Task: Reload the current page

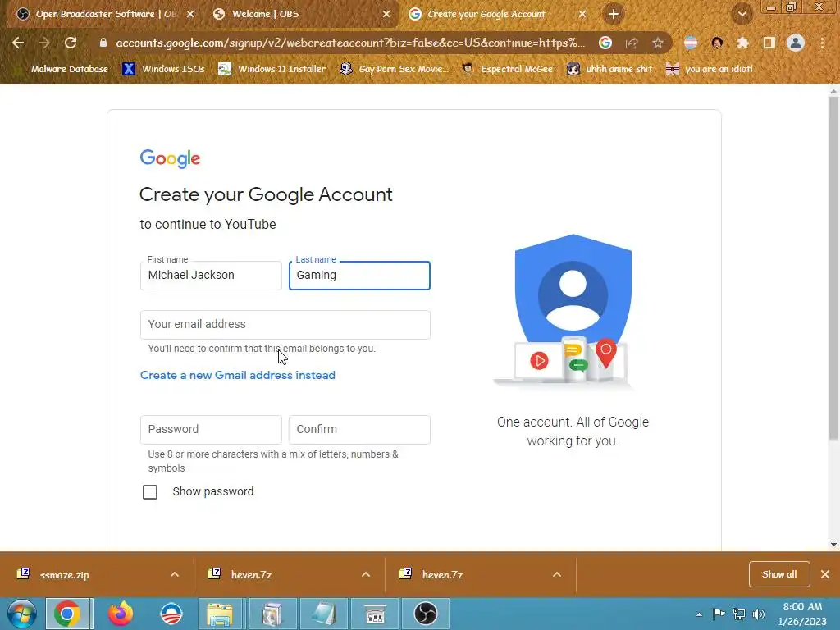Action: click(x=71, y=43)
